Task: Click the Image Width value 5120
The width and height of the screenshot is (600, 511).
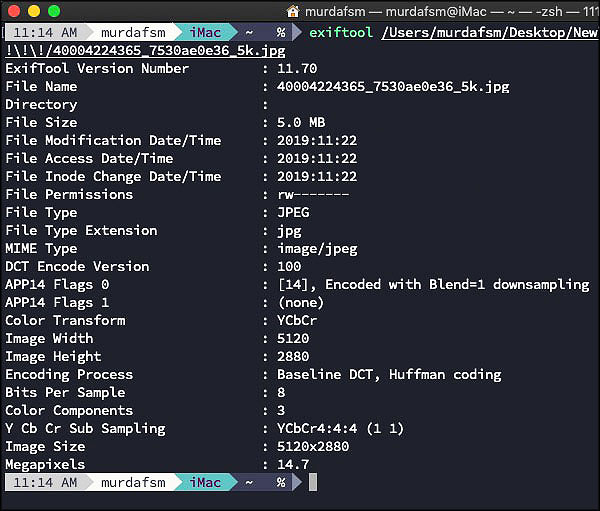Action: click(x=293, y=338)
